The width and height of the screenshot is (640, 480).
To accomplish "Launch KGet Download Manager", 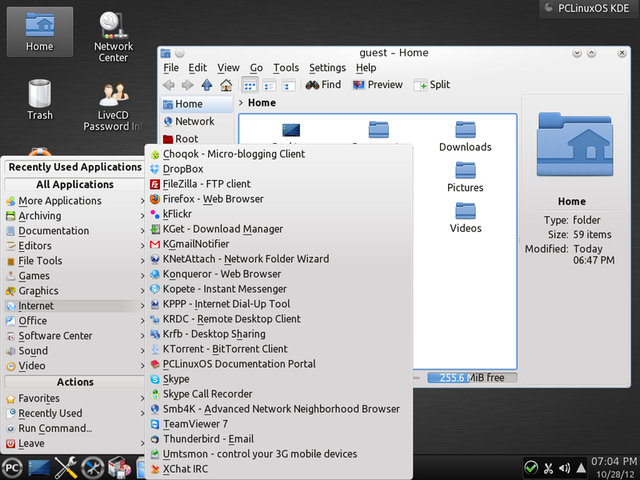I will [x=278, y=229].
